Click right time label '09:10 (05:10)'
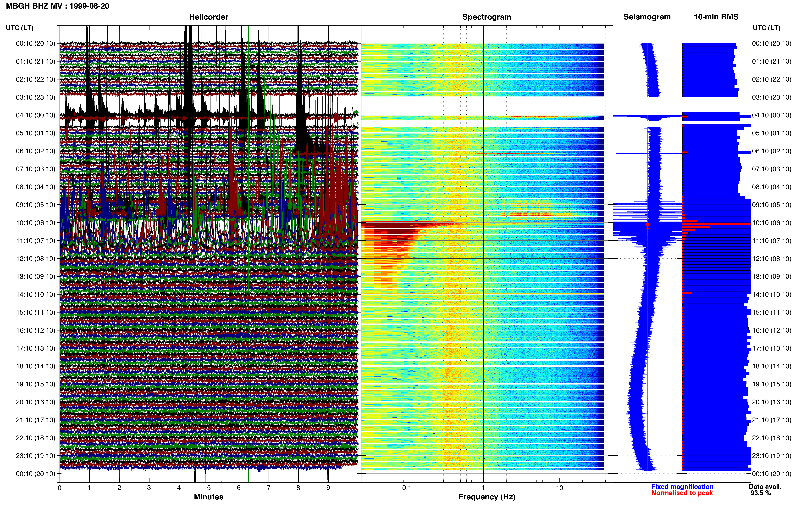 click(772, 205)
